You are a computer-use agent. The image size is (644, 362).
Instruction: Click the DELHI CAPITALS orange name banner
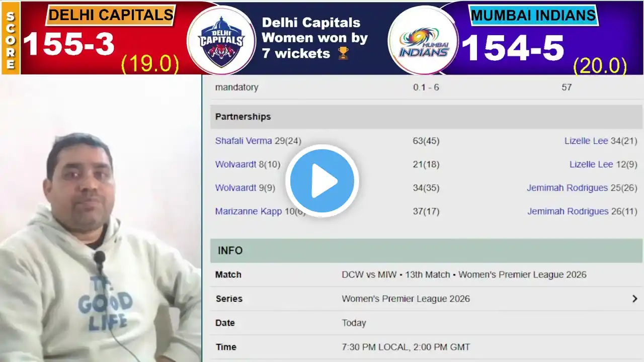pyautogui.click(x=111, y=15)
